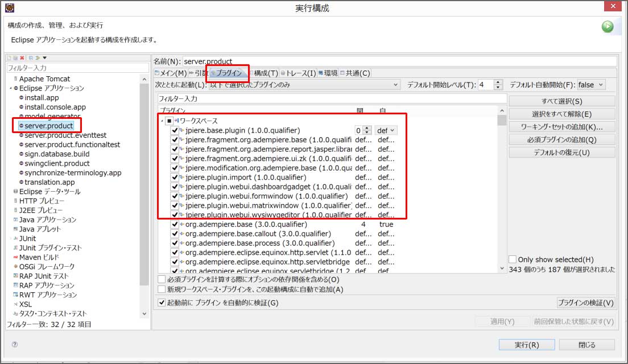The height and width of the screenshot is (364, 628).
Task: Click the RAP アプリケーション type icon
Action: 15,285
